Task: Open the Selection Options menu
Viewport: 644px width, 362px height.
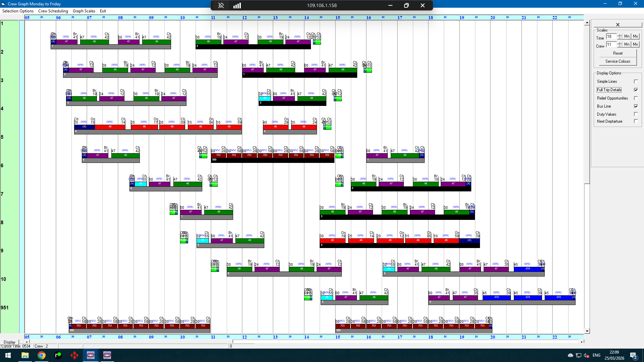Action: point(18,11)
